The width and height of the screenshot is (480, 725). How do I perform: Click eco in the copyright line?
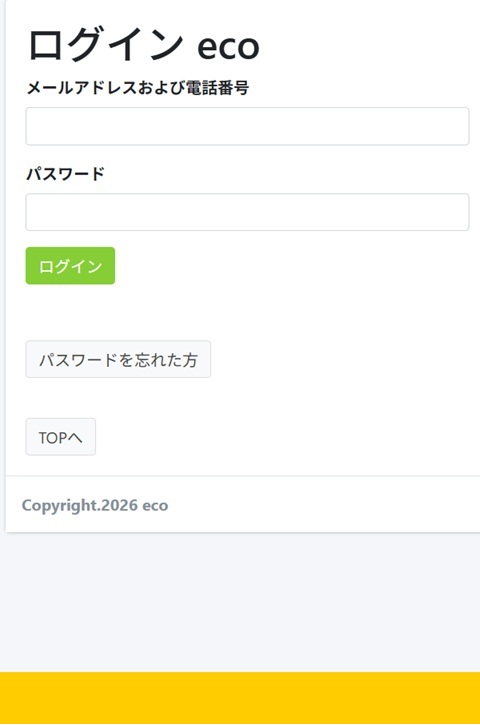click(155, 506)
